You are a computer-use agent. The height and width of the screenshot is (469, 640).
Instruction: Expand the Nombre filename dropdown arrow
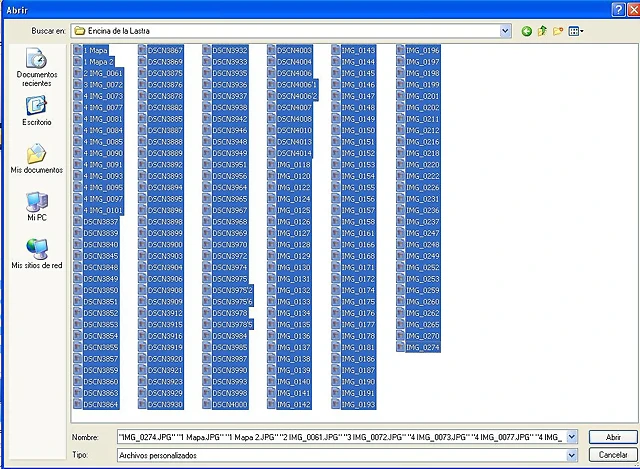[x=572, y=437]
